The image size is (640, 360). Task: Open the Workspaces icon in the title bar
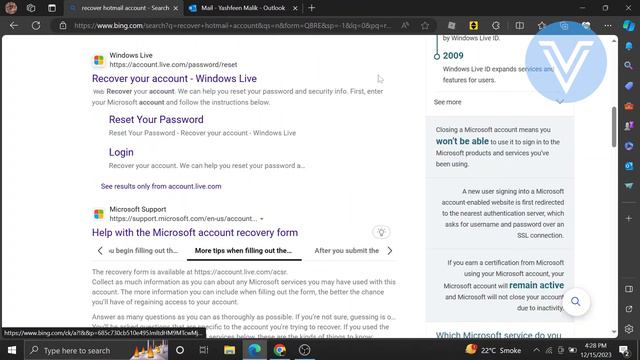(x=31, y=8)
